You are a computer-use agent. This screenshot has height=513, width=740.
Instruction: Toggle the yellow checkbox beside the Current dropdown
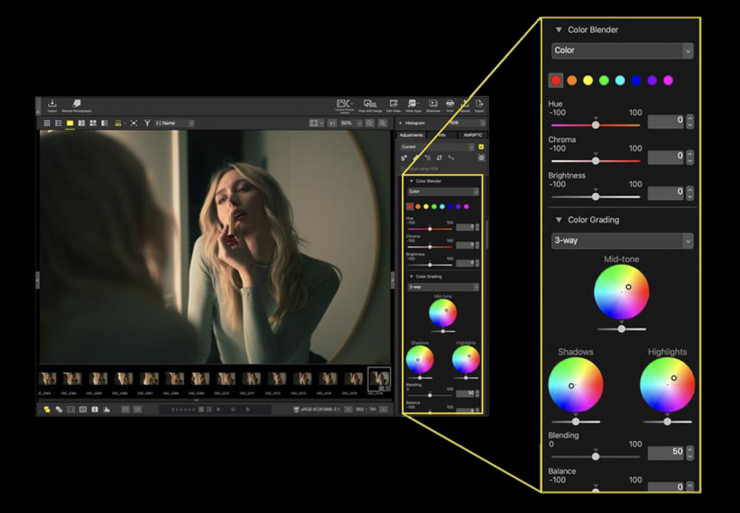[x=481, y=146]
